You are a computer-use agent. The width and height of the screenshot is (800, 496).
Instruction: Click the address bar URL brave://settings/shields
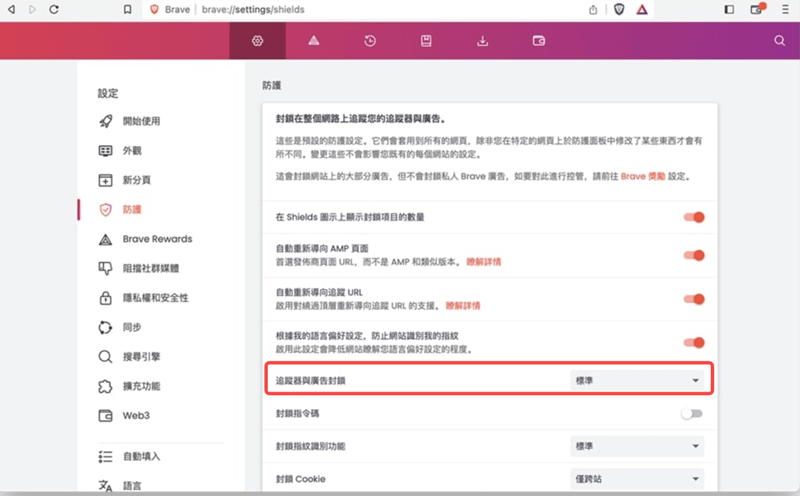click(x=253, y=9)
